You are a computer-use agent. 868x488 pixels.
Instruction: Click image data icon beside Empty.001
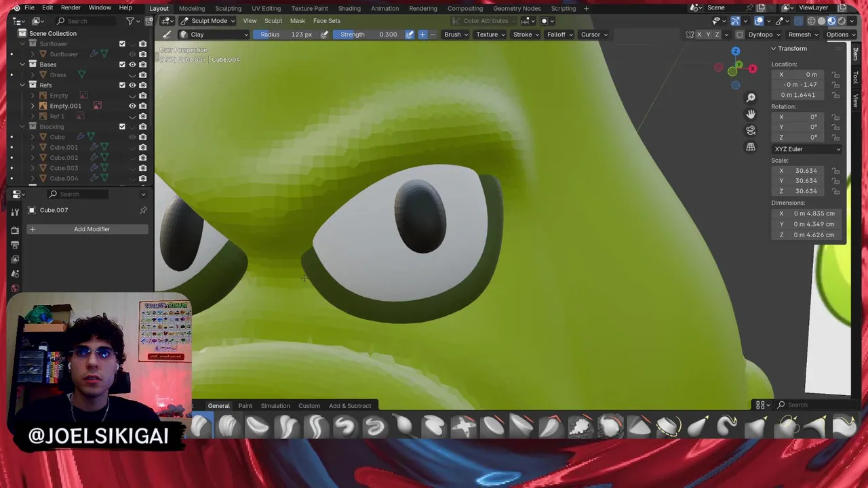pyautogui.click(x=97, y=106)
